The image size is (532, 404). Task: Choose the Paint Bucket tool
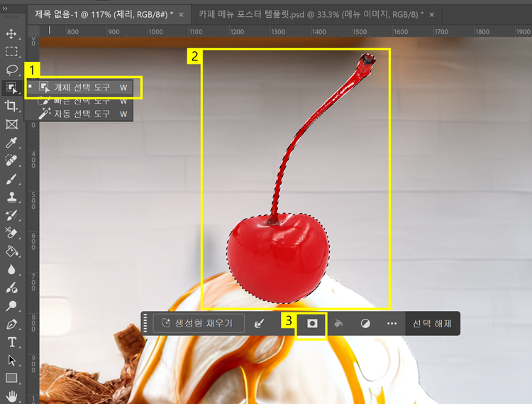[x=12, y=251]
